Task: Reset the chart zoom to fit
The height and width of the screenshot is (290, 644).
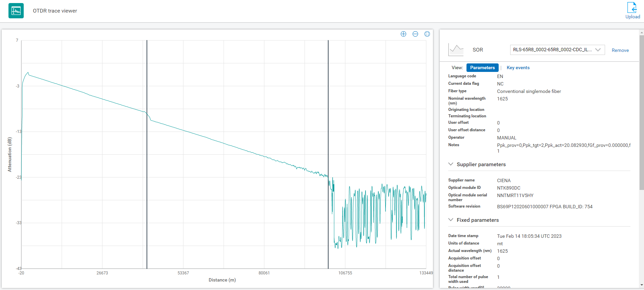Action: click(x=427, y=34)
